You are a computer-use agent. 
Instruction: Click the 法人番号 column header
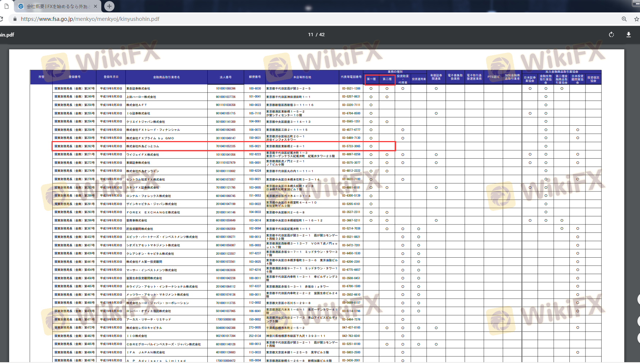(226, 77)
